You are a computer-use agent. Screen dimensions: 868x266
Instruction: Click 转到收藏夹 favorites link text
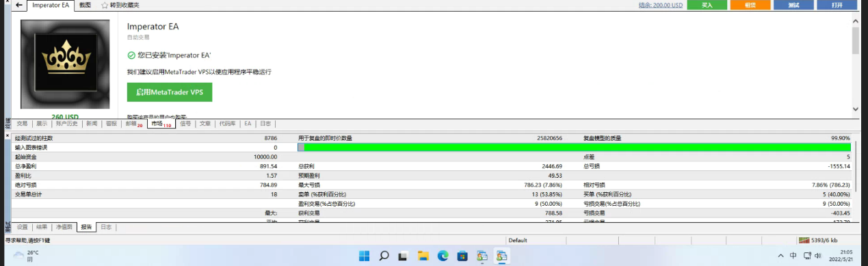(124, 5)
